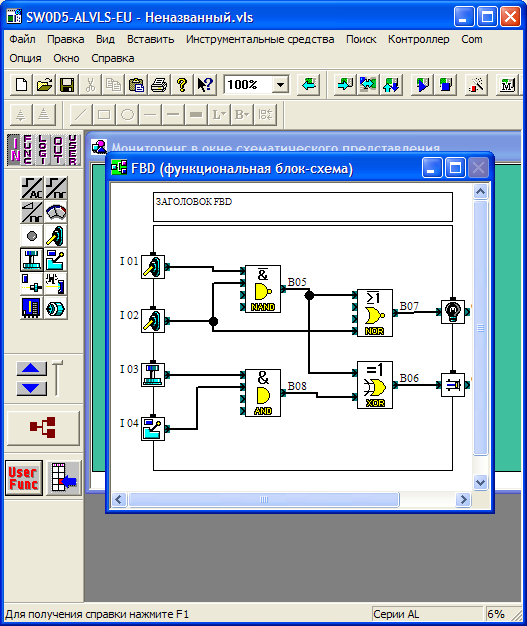Click the red wiring tree icon button
The image size is (527, 626).
(x=43, y=428)
